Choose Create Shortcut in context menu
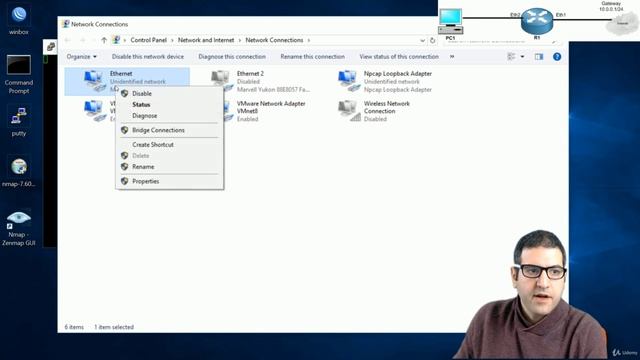Image resolution: width=640 pixels, height=360 pixels. tap(169, 144)
